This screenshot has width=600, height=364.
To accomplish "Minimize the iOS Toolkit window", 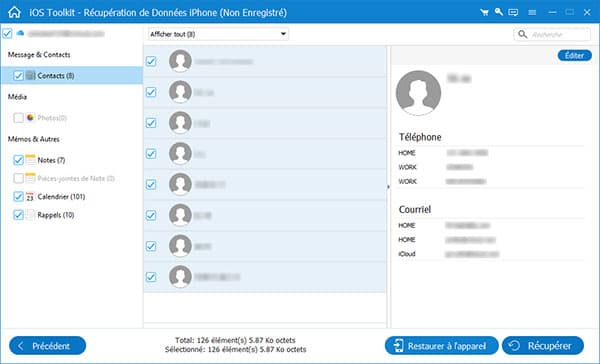I will [x=552, y=12].
